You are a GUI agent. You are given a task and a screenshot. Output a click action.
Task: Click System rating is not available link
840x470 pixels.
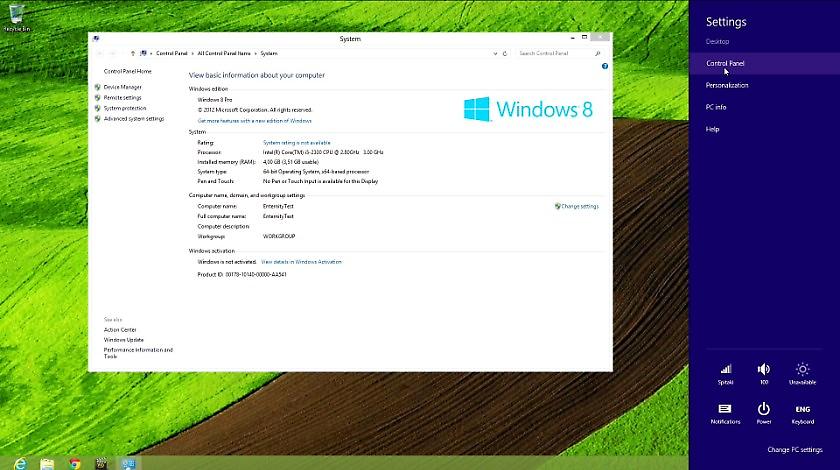[297, 143]
